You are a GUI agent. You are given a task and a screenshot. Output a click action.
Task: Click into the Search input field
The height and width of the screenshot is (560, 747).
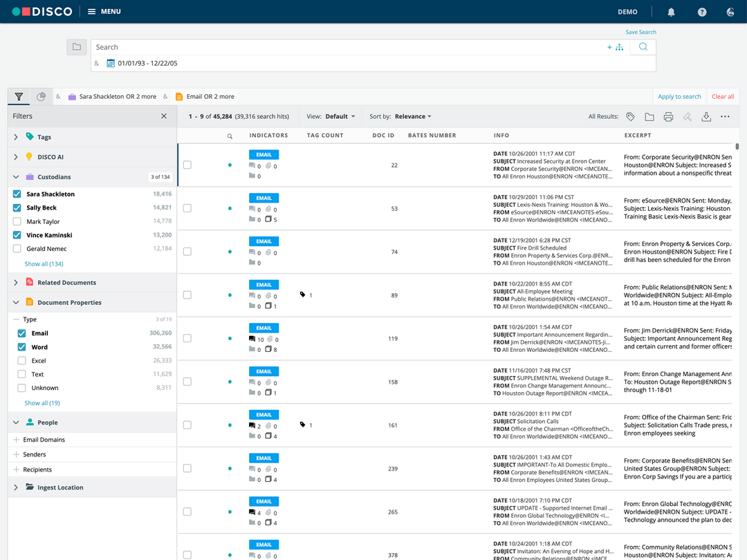click(x=346, y=47)
